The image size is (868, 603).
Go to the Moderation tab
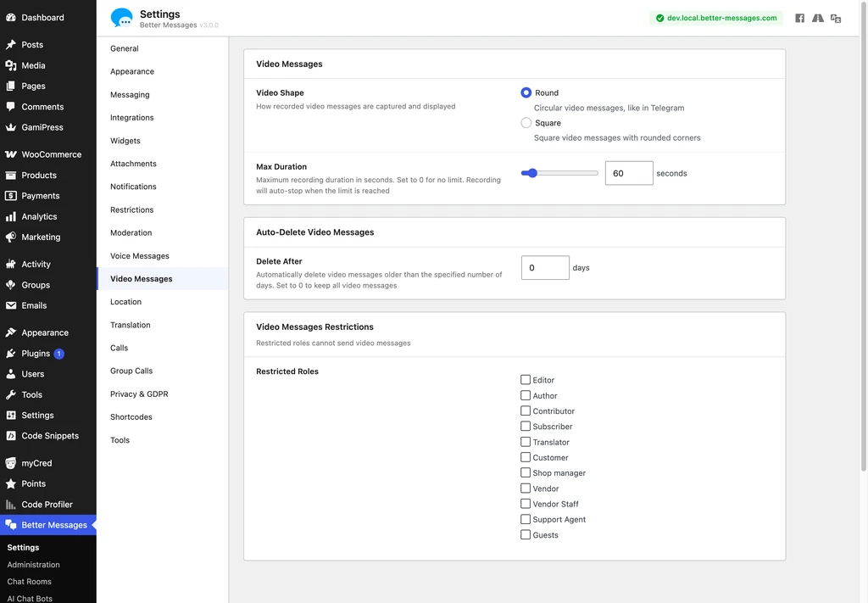(x=162, y=232)
